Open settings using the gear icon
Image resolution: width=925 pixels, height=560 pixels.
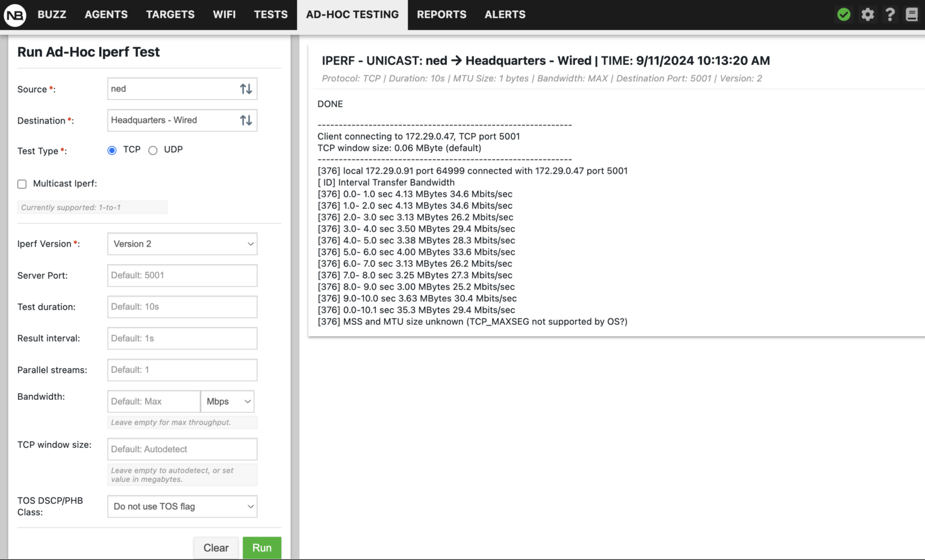coord(867,14)
